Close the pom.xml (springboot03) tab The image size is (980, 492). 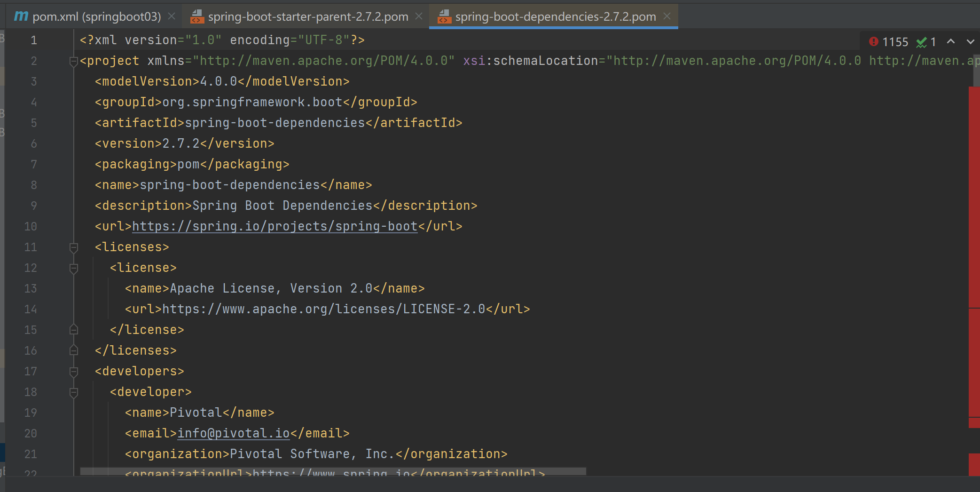pyautogui.click(x=172, y=16)
